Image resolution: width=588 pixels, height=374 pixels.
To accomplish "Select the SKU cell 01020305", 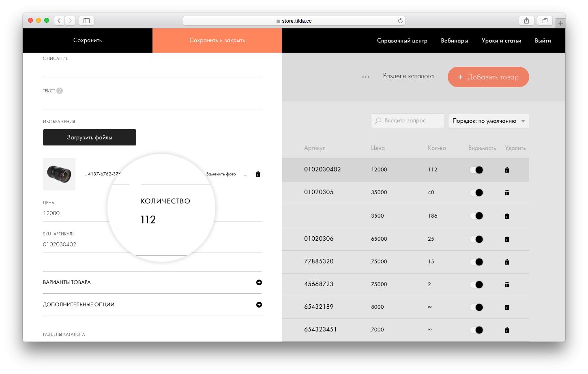I will [319, 192].
